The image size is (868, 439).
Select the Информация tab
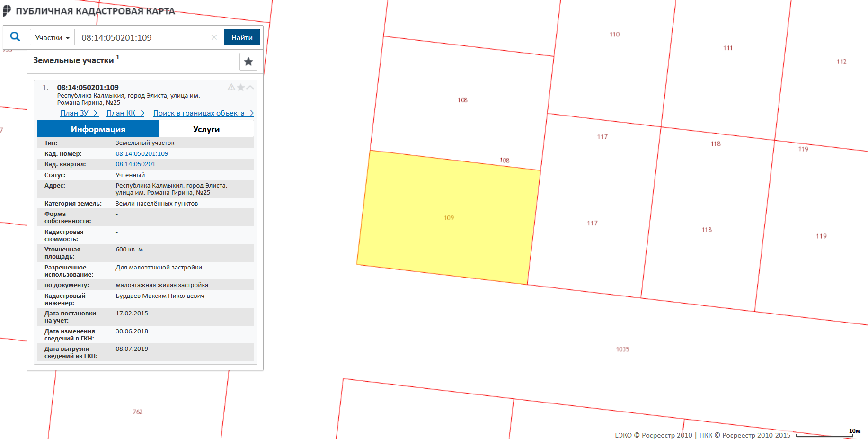(x=98, y=129)
